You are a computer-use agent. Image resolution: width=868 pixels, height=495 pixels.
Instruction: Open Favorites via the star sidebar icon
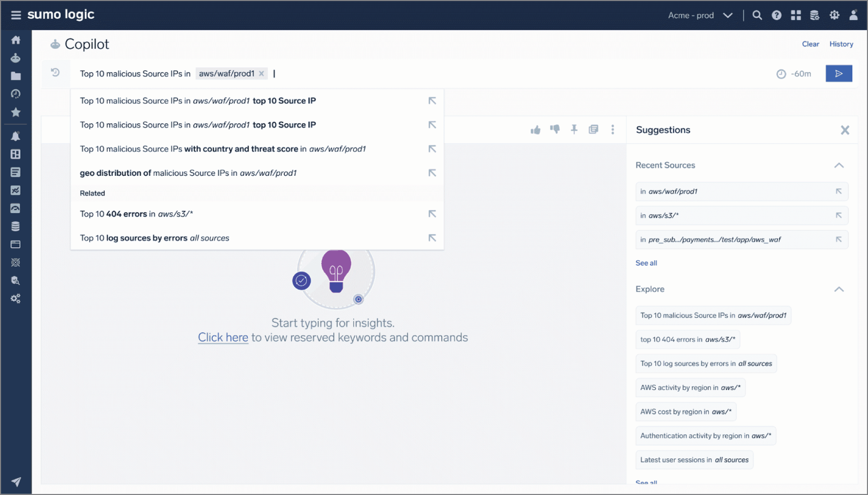point(16,112)
